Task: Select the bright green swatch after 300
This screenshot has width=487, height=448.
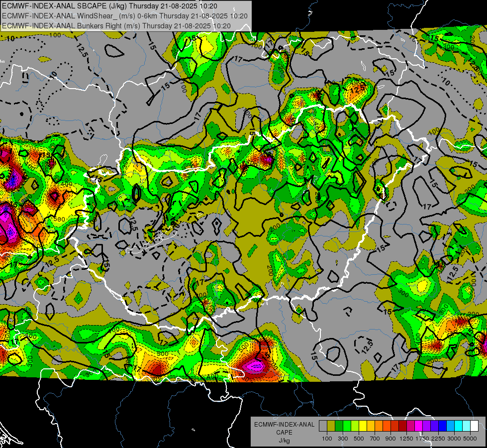Action: (x=347, y=426)
